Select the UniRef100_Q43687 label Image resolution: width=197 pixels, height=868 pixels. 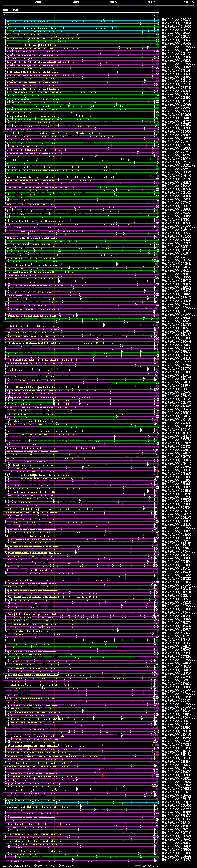coord(177,131)
